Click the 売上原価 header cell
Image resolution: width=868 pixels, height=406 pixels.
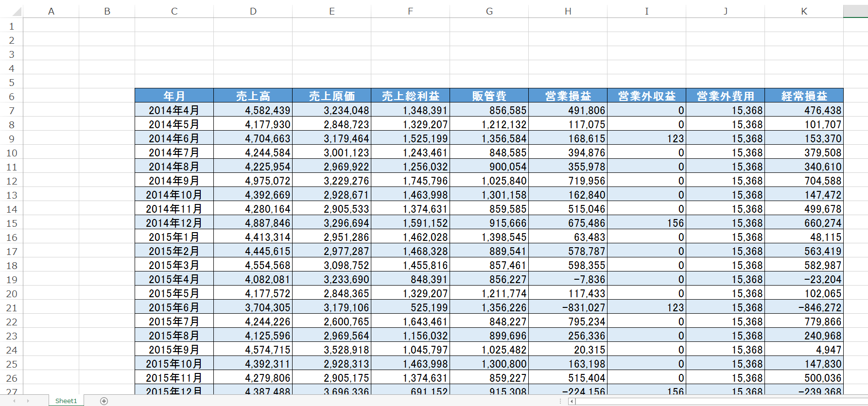click(x=331, y=96)
